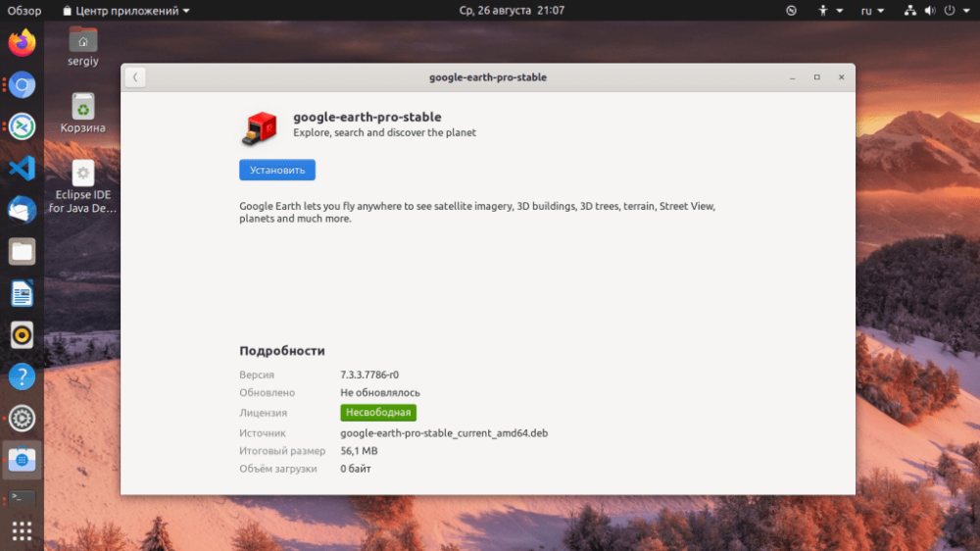Open Firefox from the dock
This screenshot has height=551, width=980.
(22, 43)
